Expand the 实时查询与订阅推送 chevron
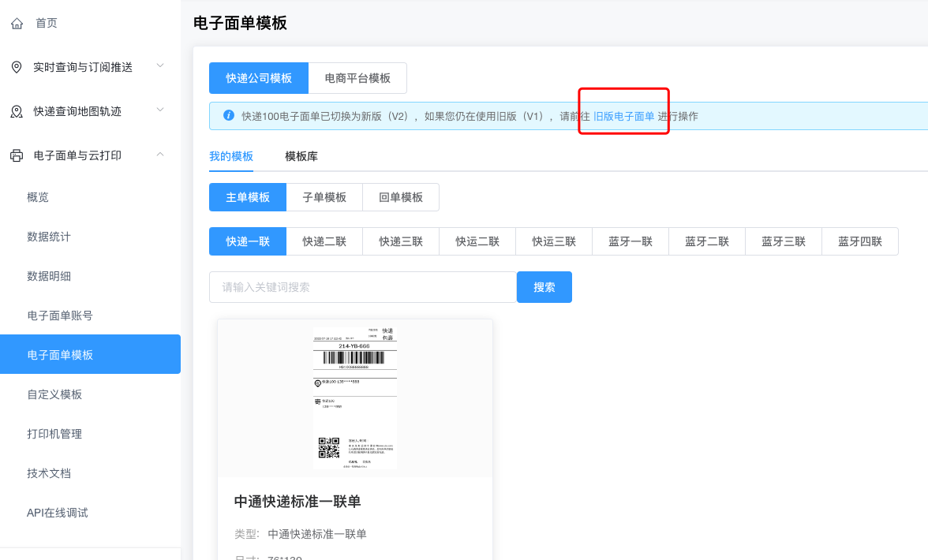The height and width of the screenshot is (560, 928). 159,65
